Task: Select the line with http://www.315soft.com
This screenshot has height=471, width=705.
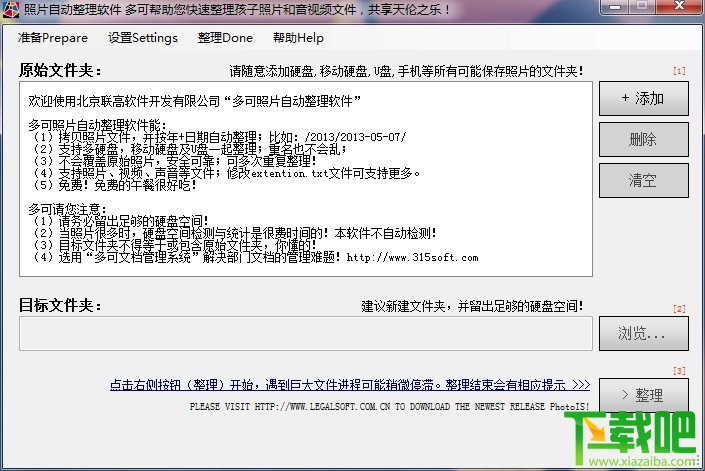Action: click(256, 258)
